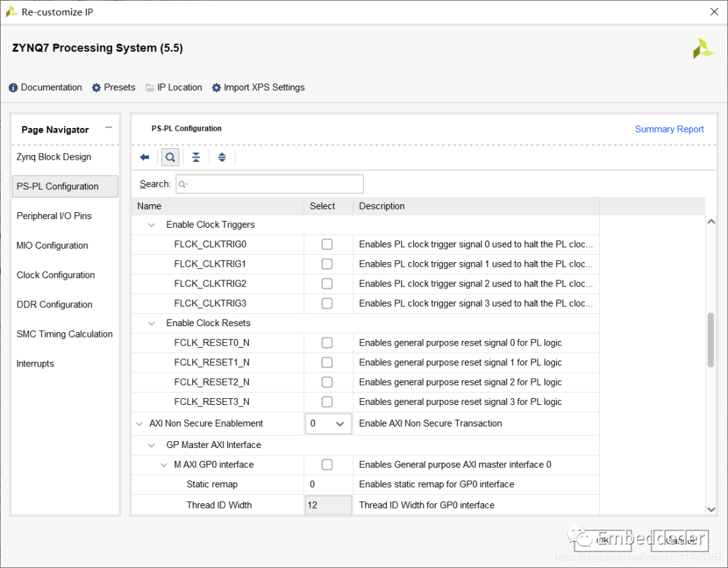This screenshot has width=728, height=568.
Task: Click the Description column header
Action: [477, 206]
